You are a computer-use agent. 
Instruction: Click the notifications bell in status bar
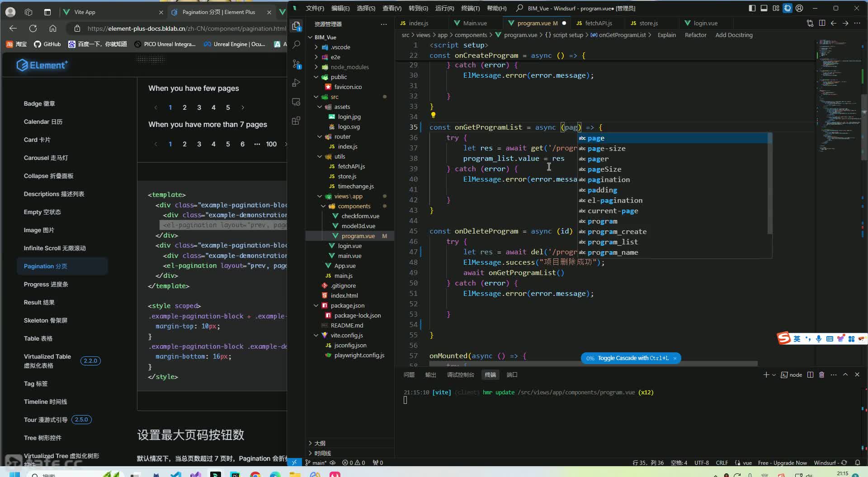(858, 463)
